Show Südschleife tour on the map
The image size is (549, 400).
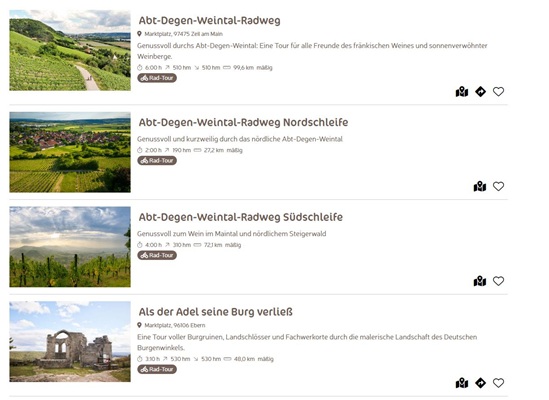point(480,281)
